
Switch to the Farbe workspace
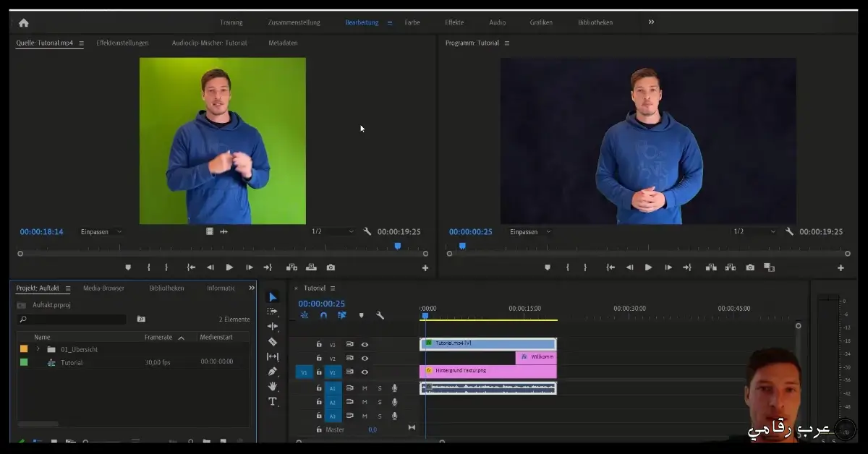(412, 22)
